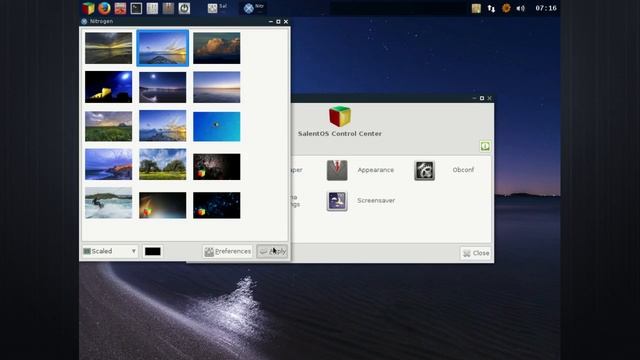This screenshot has height=360, width=640.
Task: Select the purple coastline wallpaper thumbnail
Action: 109,164
